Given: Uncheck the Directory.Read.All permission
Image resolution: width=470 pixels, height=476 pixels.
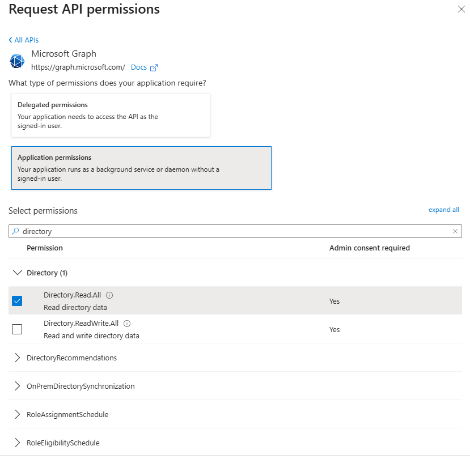Looking at the screenshot, I should tap(17, 301).
